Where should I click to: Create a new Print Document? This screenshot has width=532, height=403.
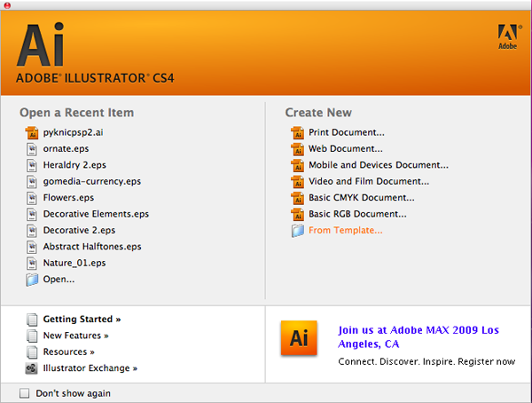point(347,132)
